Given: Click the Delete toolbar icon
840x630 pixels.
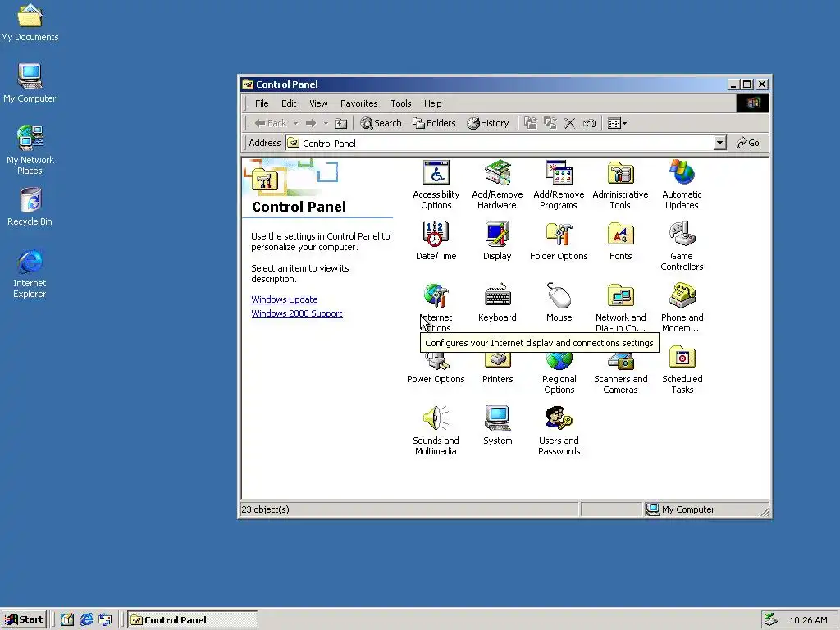Looking at the screenshot, I should (x=570, y=123).
